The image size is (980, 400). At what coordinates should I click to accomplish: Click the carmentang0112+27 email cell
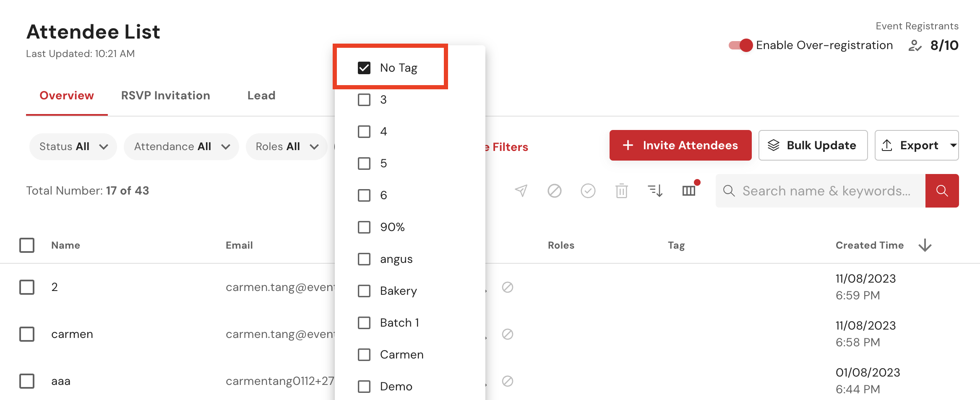coord(280,381)
